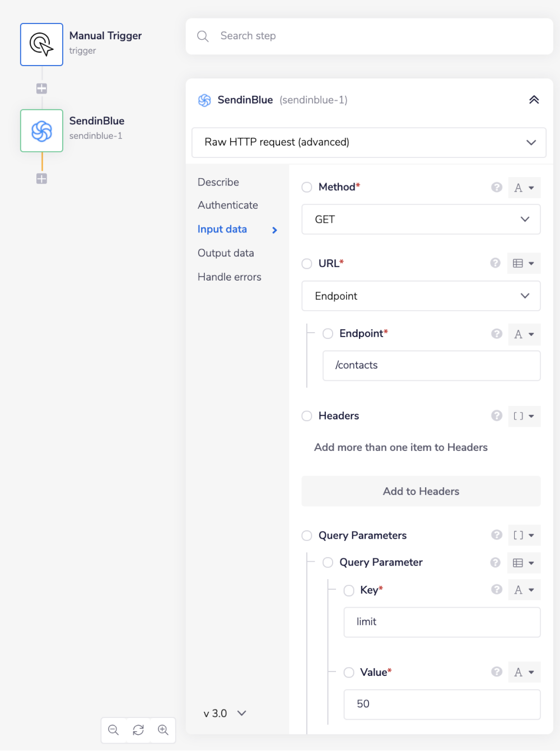Select the SendinBlue step node icon
Image resolution: width=560 pixels, height=751 pixels.
pos(41,131)
